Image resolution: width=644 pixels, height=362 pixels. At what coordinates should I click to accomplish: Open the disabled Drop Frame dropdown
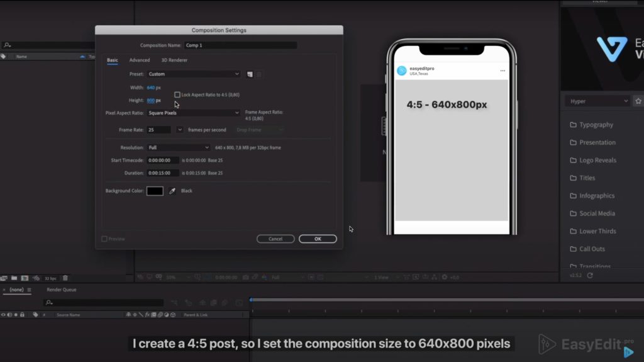pos(260,130)
